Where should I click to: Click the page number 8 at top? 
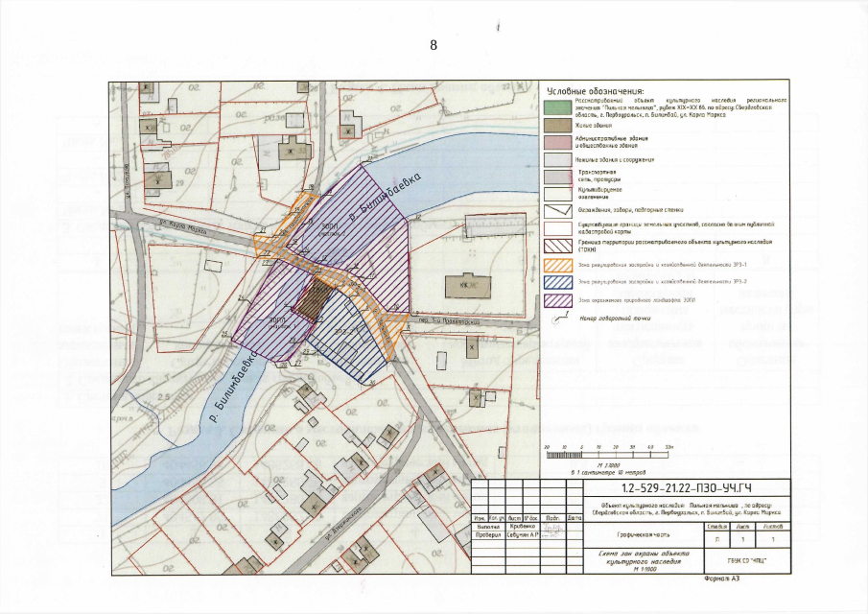(x=434, y=45)
